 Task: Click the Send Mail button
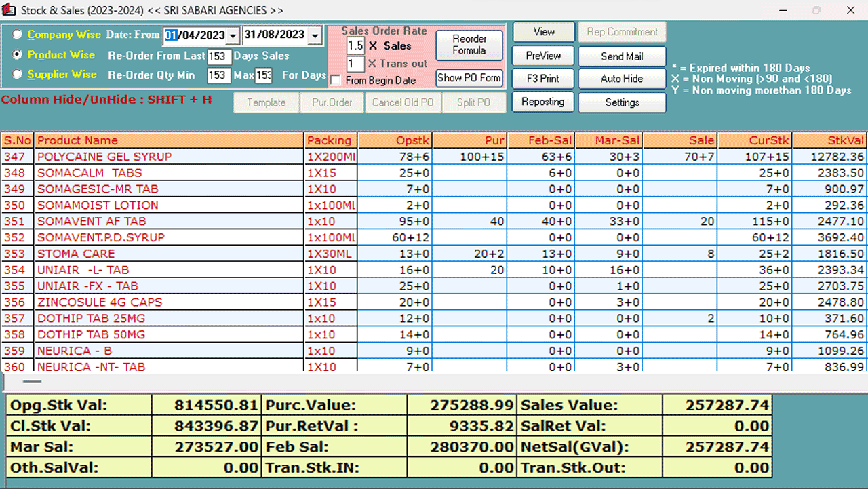click(621, 56)
